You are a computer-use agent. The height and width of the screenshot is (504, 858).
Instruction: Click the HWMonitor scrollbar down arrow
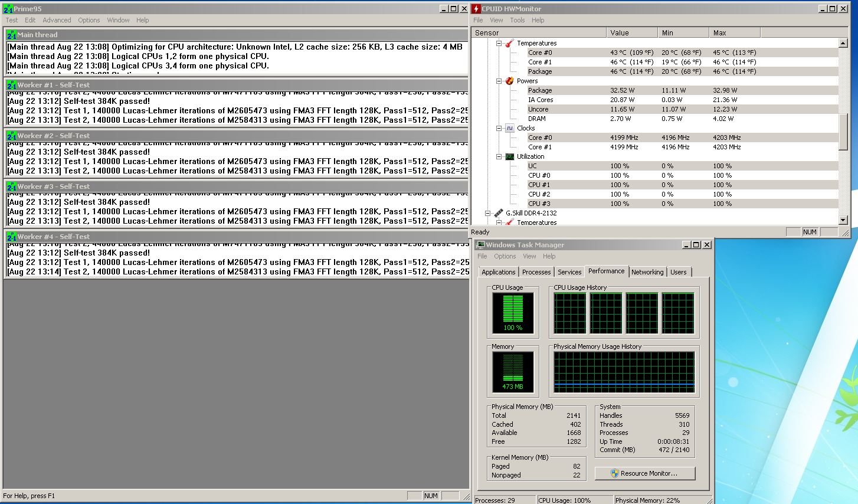(x=843, y=220)
